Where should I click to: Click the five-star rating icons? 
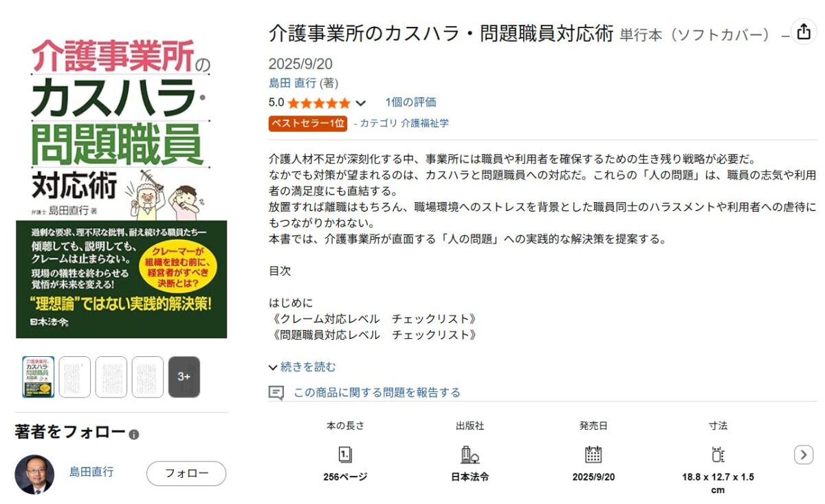coord(318,103)
